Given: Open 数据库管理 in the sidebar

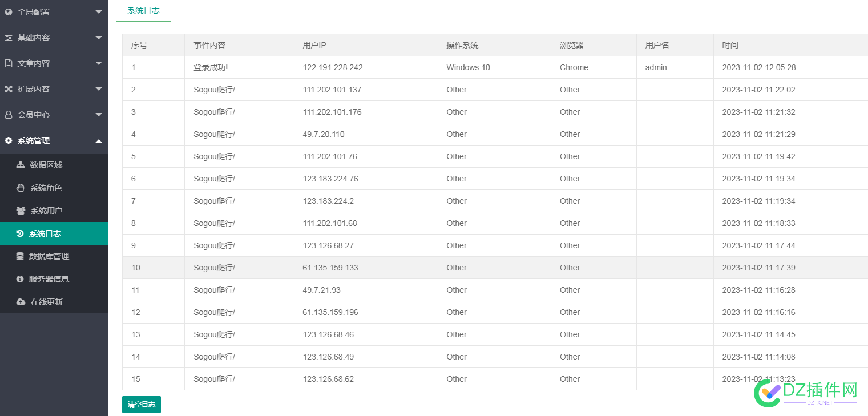Looking at the screenshot, I should (x=54, y=256).
